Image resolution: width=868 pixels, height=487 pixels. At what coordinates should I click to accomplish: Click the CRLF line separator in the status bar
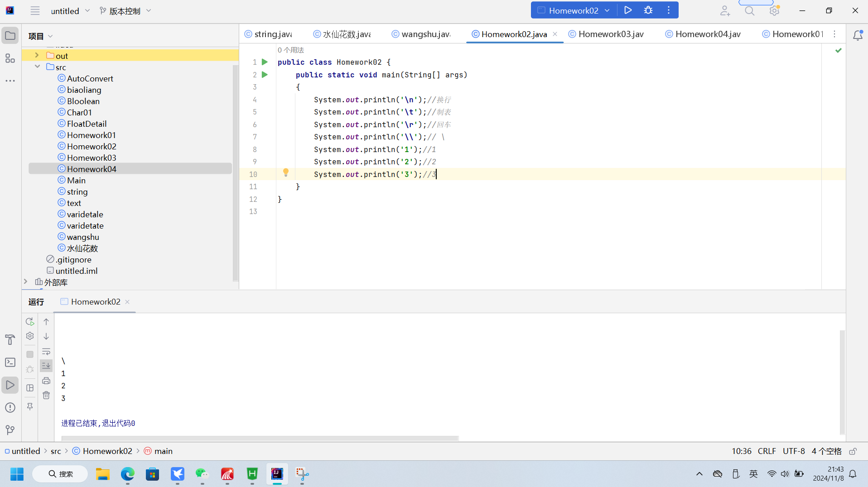tap(767, 451)
